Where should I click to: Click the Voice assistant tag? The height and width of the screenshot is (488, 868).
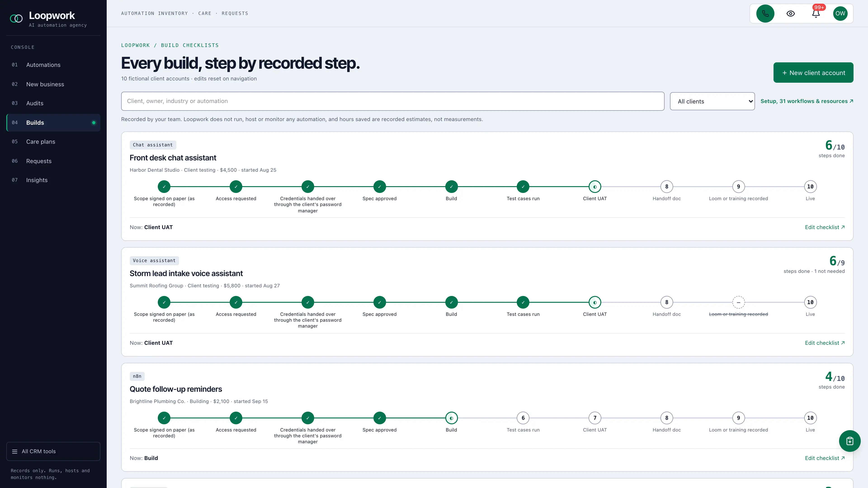154,261
